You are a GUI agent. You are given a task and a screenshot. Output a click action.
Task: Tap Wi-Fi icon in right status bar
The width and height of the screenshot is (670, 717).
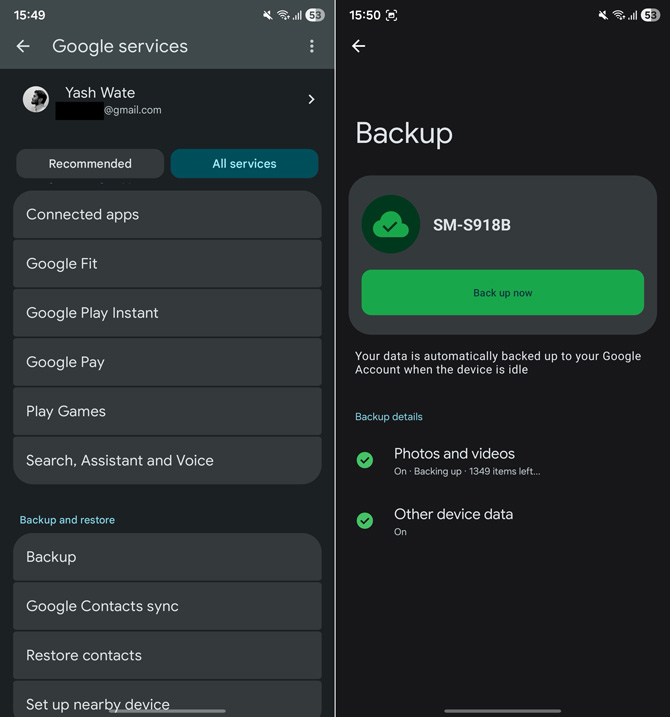(x=619, y=16)
